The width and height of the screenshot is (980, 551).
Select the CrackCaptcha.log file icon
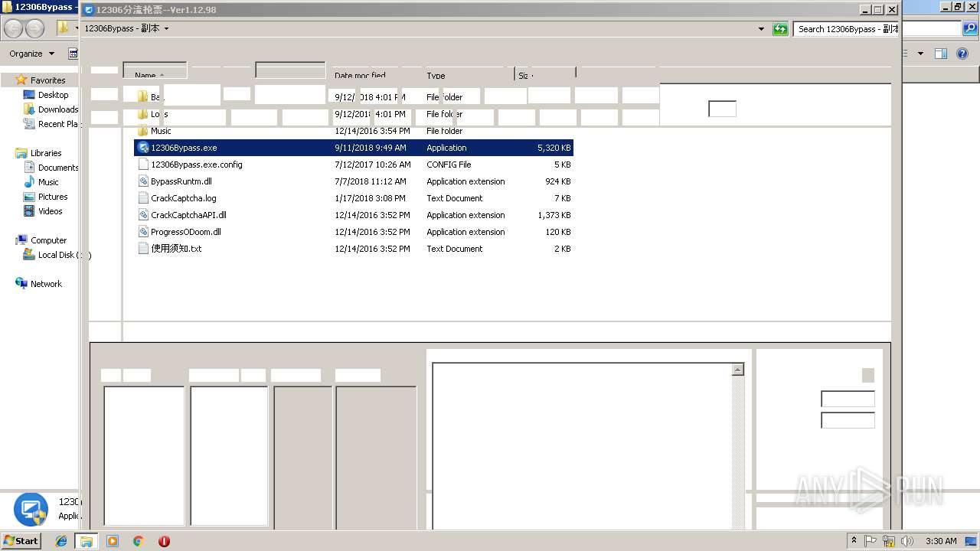[x=143, y=198]
